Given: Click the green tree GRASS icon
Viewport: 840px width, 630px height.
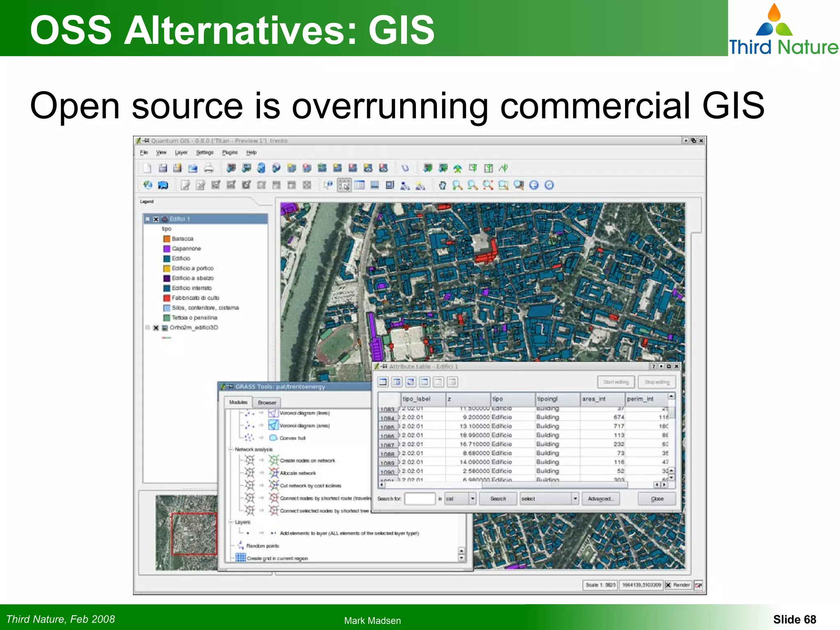Looking at the screenshot, I should [x=458, y=168].
